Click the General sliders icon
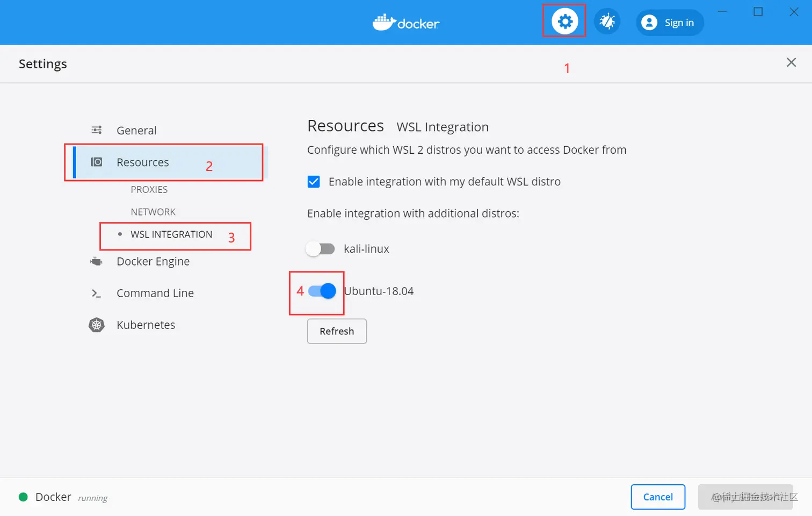Screen dimensions: 812x516 (x=97, y=130)
